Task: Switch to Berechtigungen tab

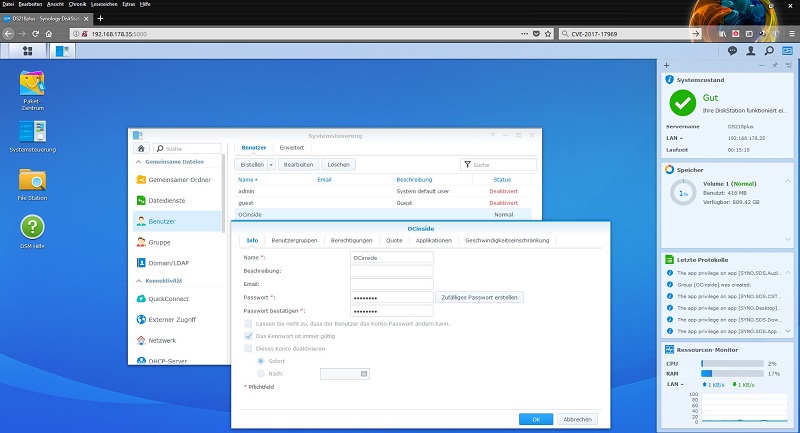Action: 352,240
